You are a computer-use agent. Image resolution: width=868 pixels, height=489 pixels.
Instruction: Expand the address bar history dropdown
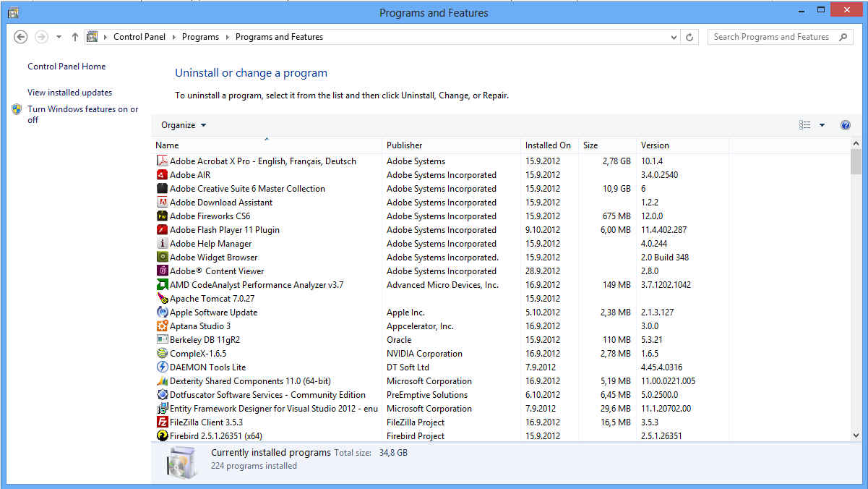coord(674,37)
